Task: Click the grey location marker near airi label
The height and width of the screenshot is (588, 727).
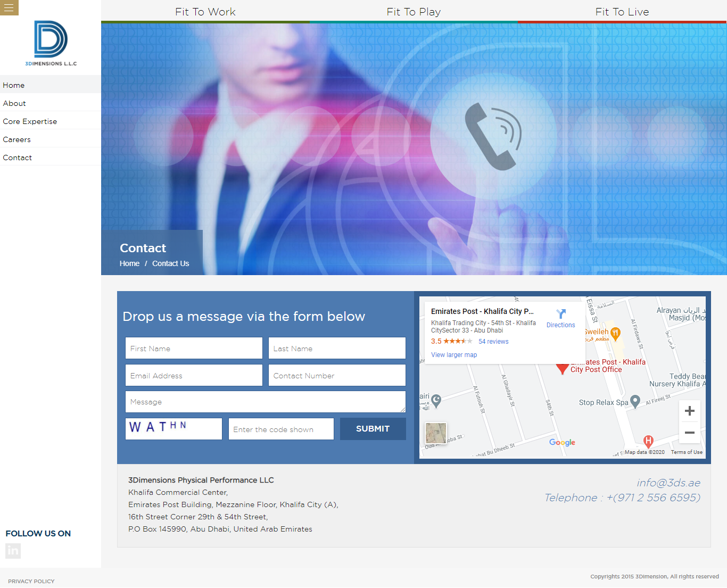Action: 436,401
